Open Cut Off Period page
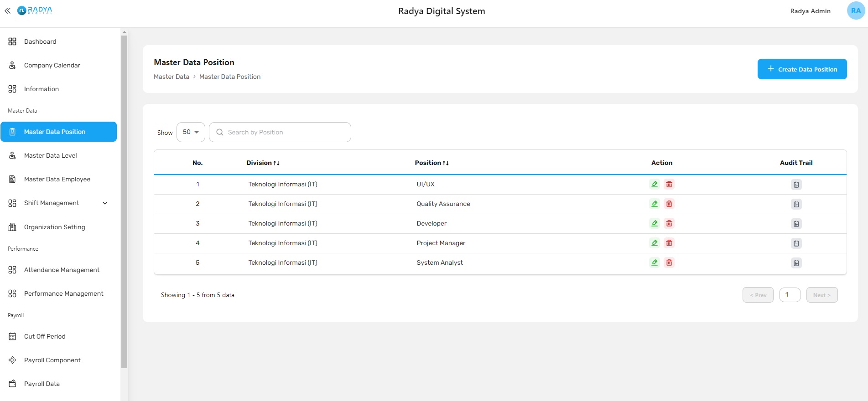The image size is (868, 401). click(x=58, y=336)
